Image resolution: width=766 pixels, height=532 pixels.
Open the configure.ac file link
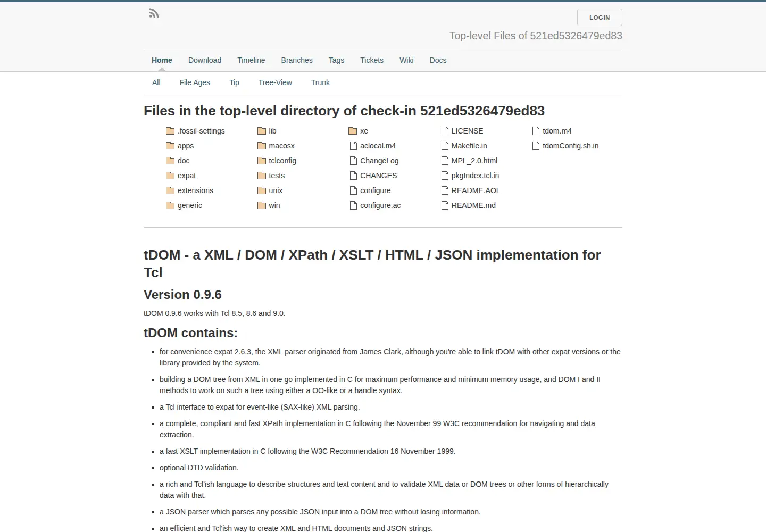(380, 205)
